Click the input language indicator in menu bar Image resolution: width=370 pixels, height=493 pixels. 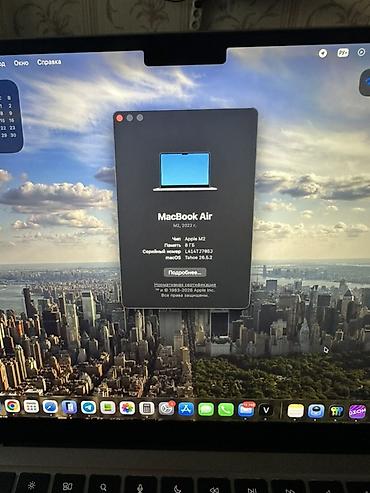pos(343,53)
